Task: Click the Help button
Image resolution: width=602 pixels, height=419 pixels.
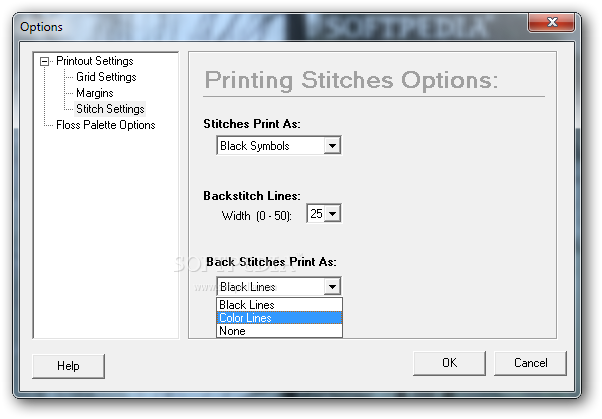Action: pyautogui.click(x=68, y=366)
